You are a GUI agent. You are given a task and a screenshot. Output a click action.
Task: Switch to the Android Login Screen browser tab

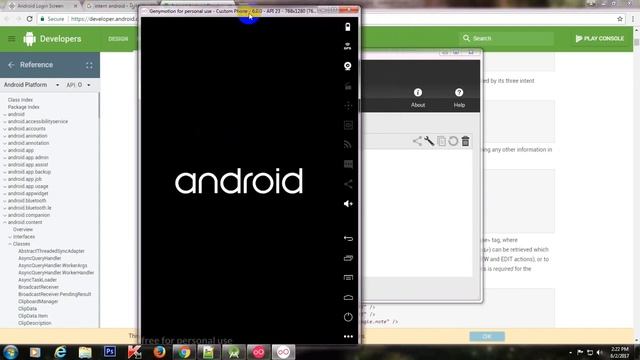(x=41, y=6)
